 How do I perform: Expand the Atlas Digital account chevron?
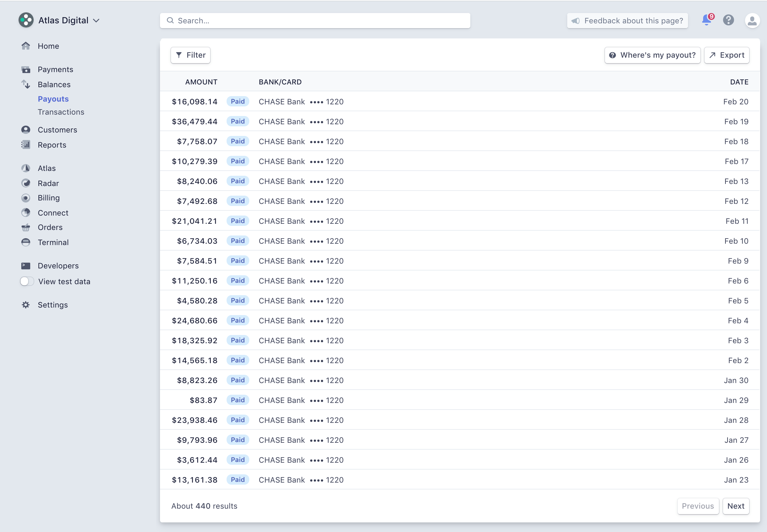click(96, 21)
